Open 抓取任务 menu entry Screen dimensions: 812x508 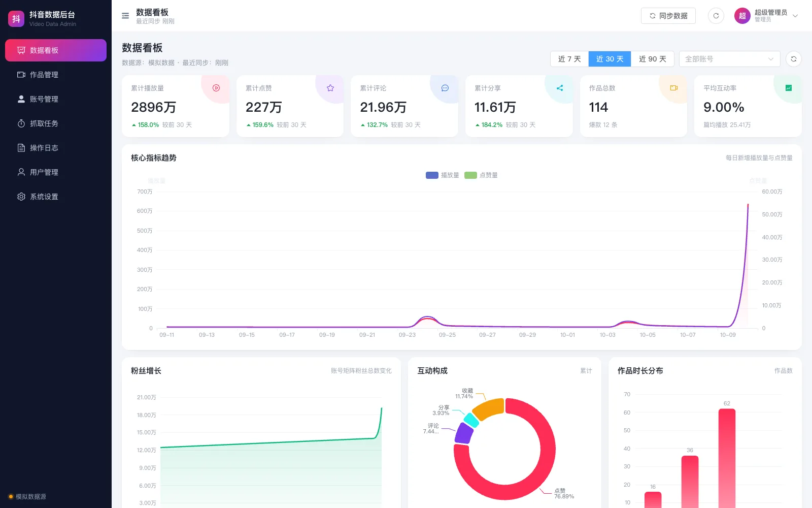56,123
